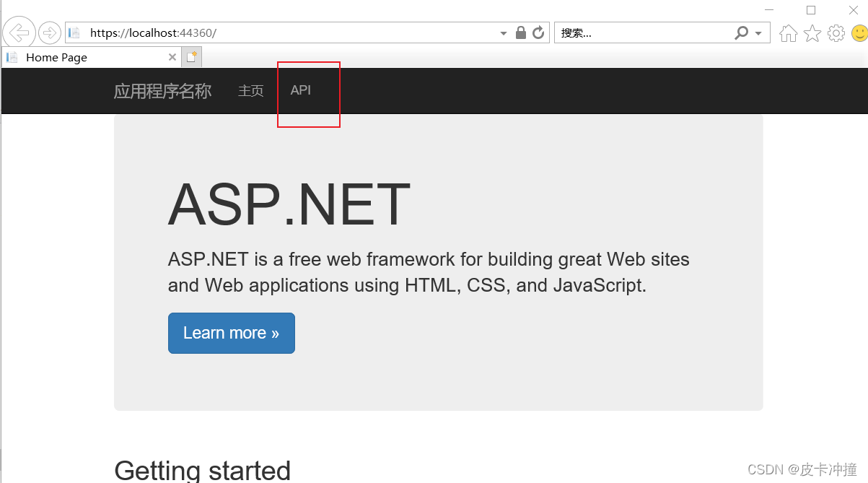Click the Learn more » button
This screenshot has width=868, height=483.
coord(232,333)
